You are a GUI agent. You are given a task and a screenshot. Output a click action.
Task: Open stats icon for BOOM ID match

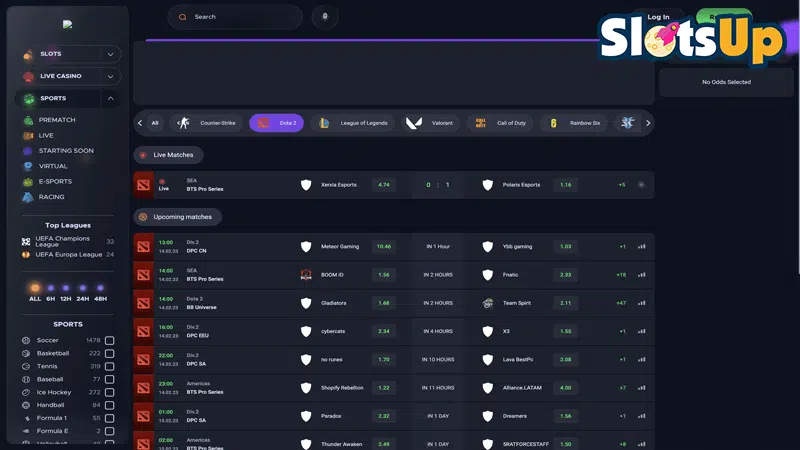(641, 274)
